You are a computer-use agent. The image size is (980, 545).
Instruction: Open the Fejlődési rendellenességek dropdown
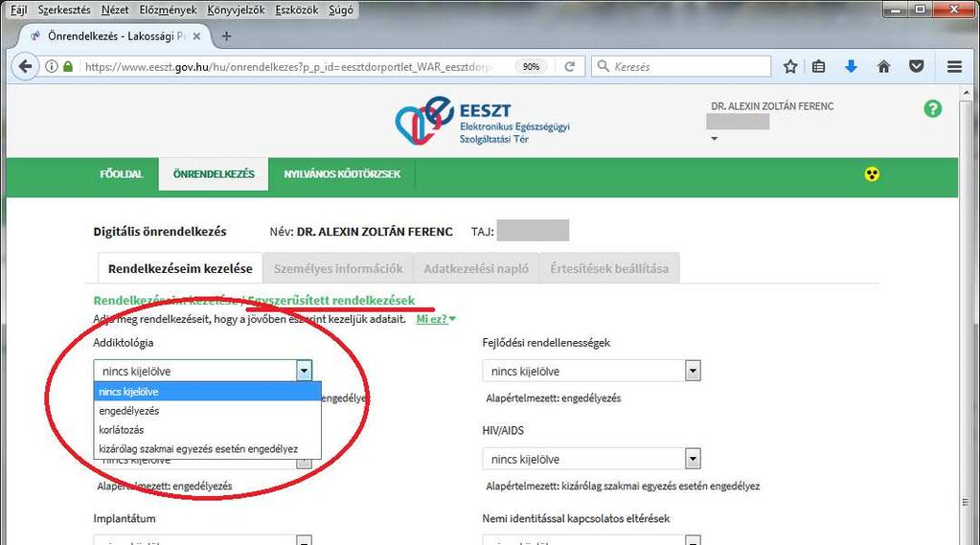click(x=591, y=372)
